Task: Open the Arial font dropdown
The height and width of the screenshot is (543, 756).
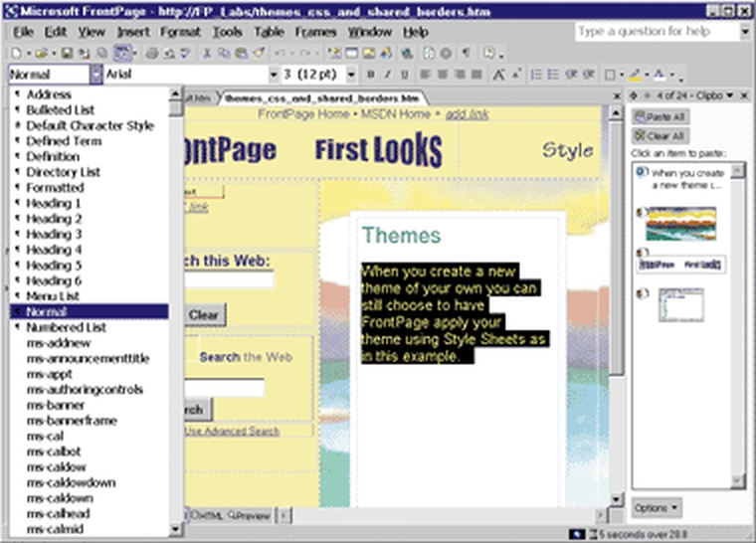Action: [x=274, y=75]
